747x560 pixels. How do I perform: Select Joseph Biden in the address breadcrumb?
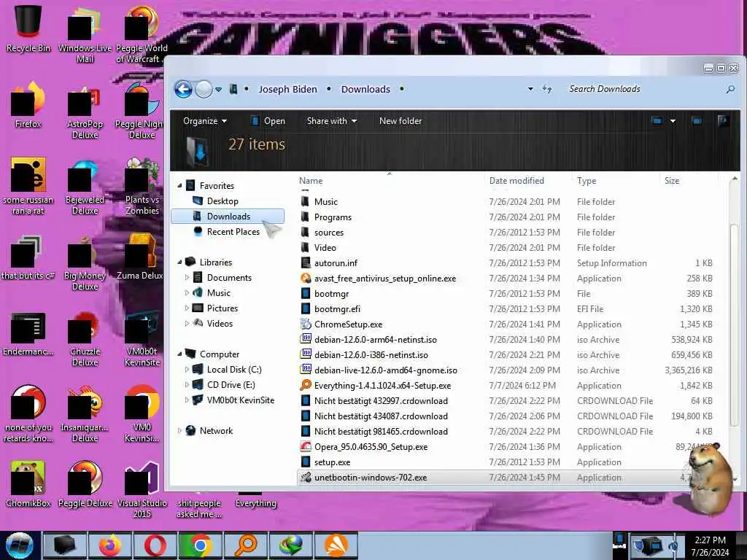tap(287, 89)
